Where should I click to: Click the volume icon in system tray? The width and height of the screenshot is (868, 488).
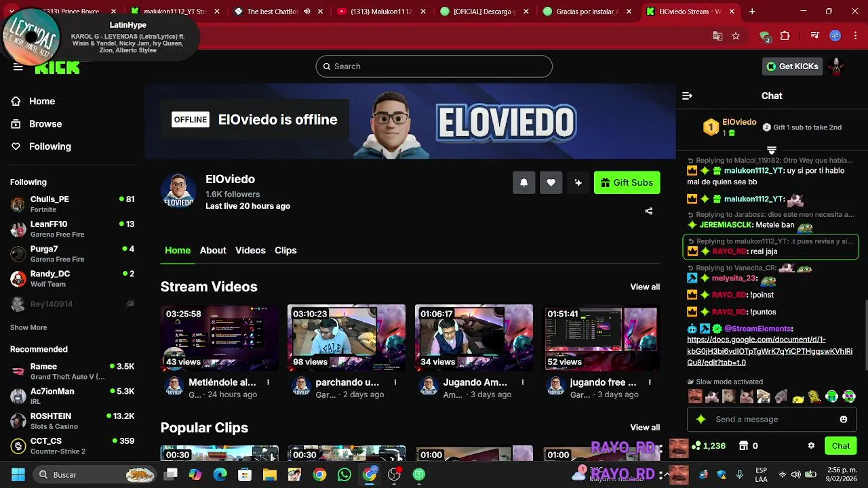tap(795, 474)
